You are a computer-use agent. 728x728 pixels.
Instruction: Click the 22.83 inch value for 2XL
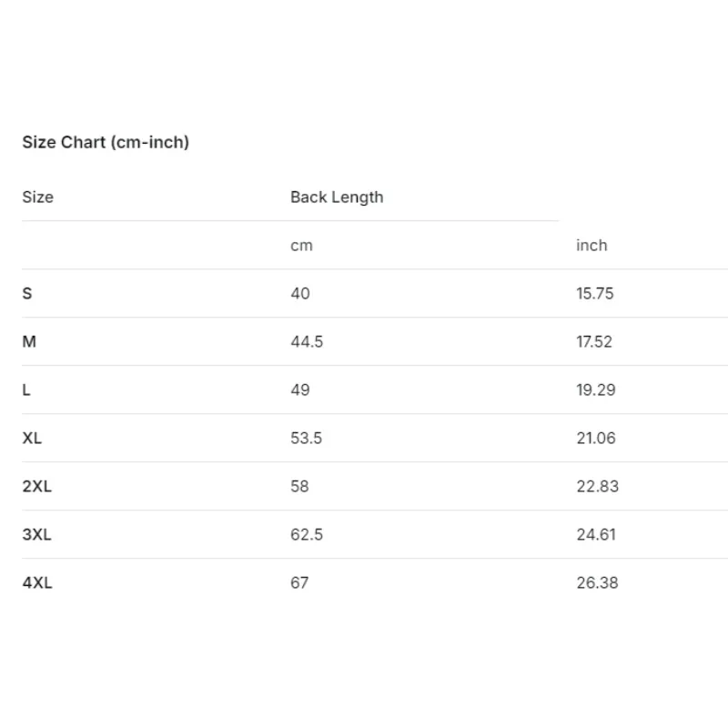coord(598,486)
